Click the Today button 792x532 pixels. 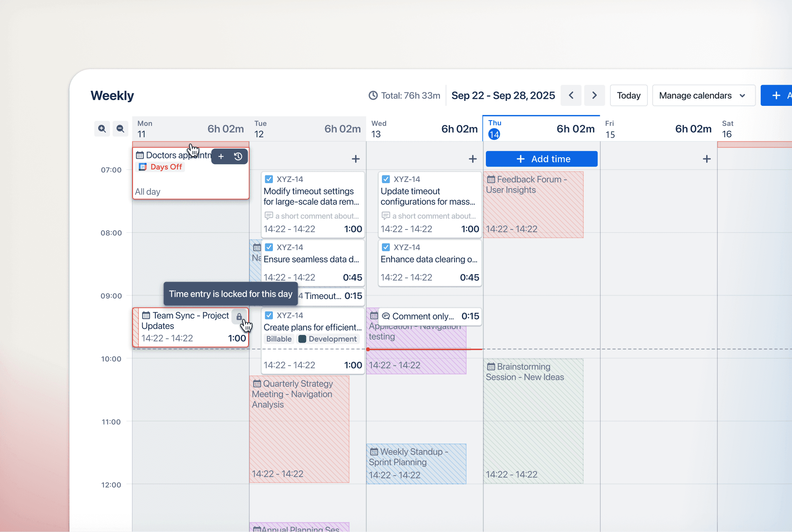click(628, 95)
